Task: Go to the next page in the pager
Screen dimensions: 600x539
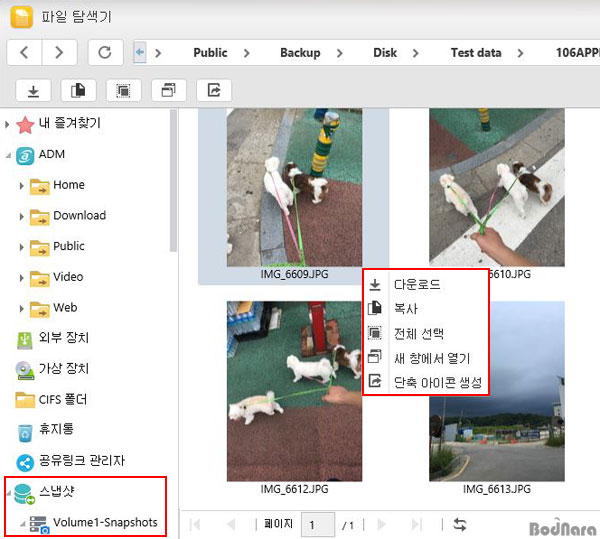Action: click(381, 524)
